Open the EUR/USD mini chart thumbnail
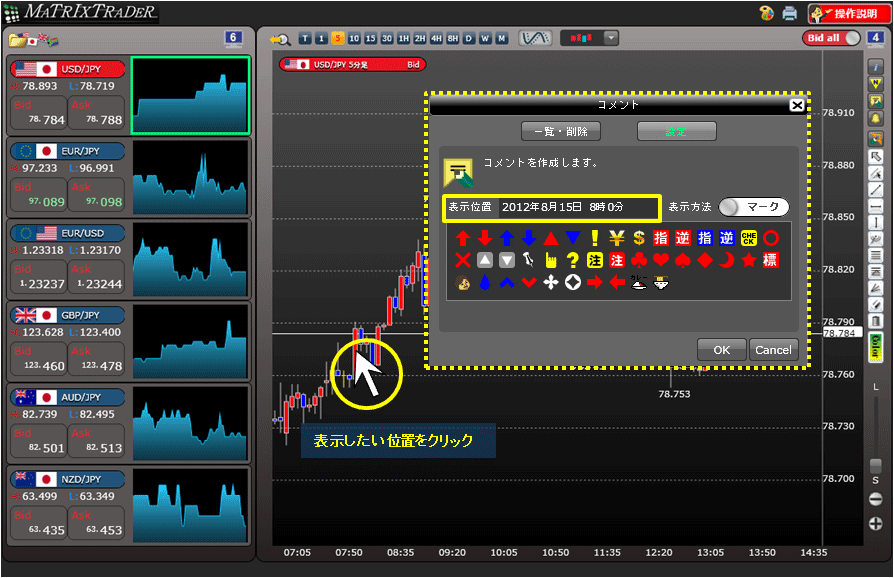This screenshot has width=894, height=578. [x=190, y=260]
